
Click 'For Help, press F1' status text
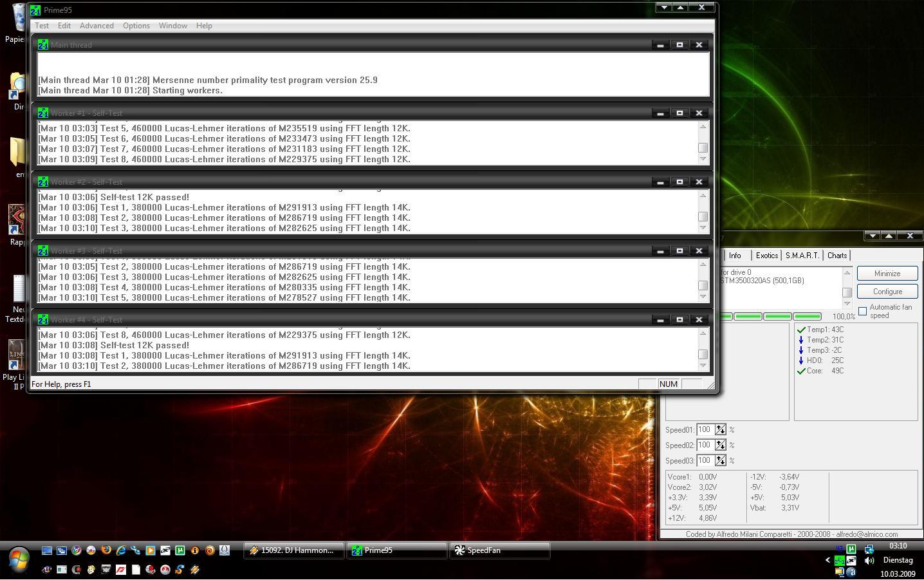[x=61, y=384]
